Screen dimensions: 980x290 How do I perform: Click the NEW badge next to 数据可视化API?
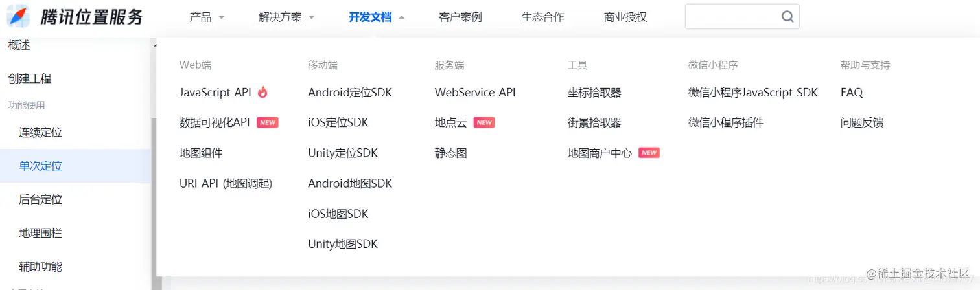pyautogui.click(x=268, y=122)
